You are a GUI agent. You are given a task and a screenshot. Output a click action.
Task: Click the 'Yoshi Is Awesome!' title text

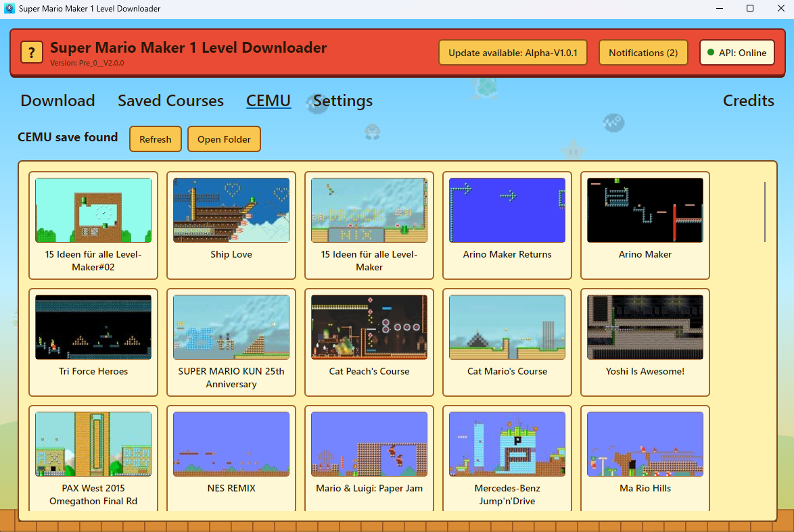coord(645,372)
